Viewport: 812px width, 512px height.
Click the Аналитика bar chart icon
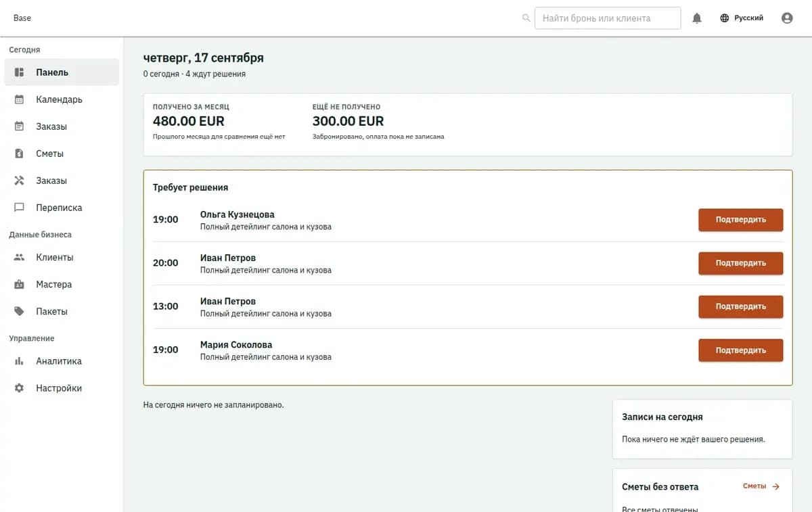pos(20,361)
